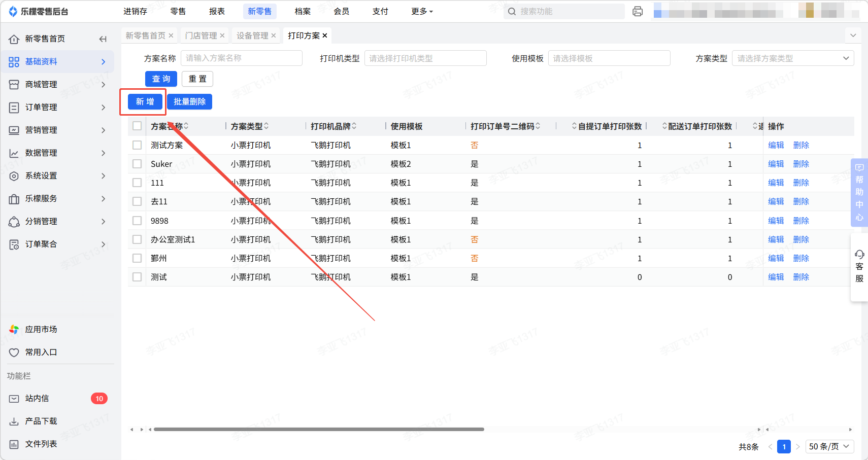Click the 新增 button
Image resolution: width=868 pixels, height=460 pixels.
tap(145, 101)
